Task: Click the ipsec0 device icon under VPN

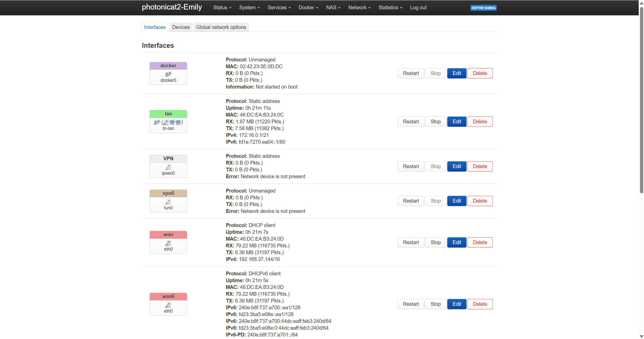Action: [168, 167]
